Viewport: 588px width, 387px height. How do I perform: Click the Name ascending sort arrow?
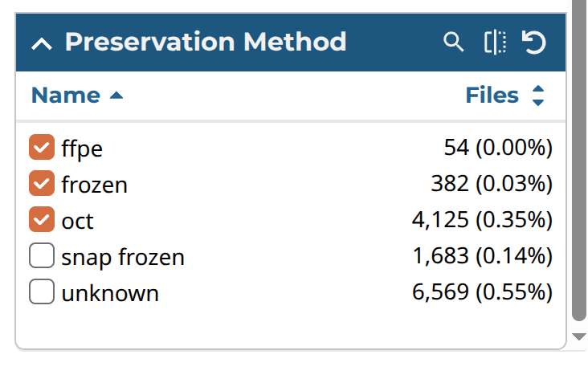[x=116, y=96]
